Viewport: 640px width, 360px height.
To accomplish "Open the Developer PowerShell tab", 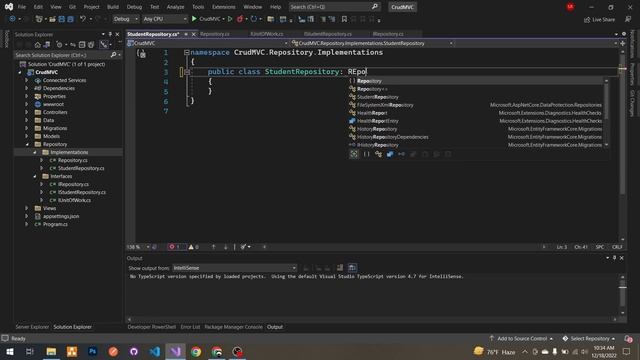I will click(x=151, y=327).
